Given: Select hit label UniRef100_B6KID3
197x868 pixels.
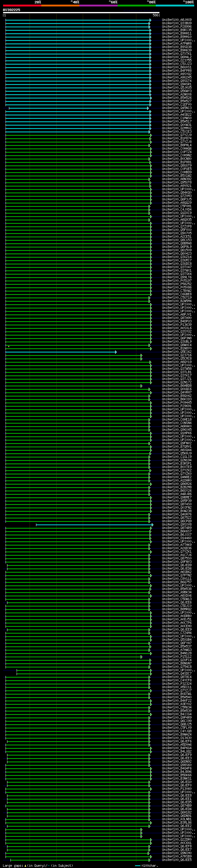Looking at the screenshot, I should 177,399.
